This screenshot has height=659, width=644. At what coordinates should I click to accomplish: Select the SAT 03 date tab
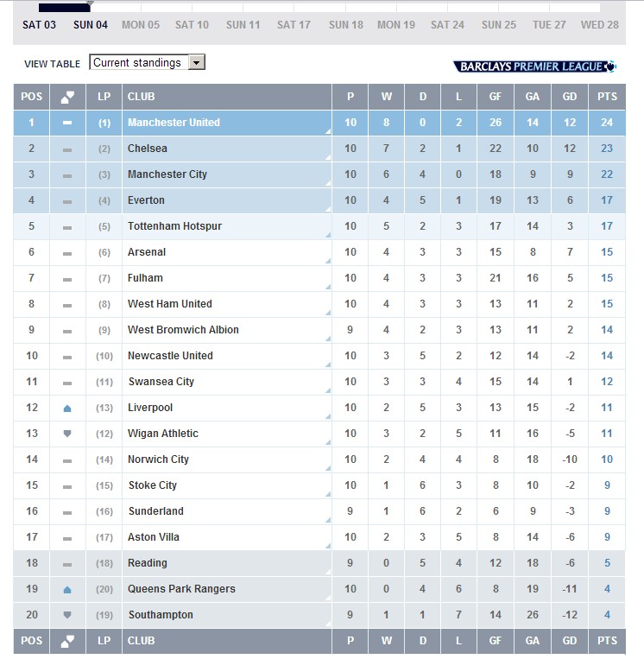tap(39, 25)
